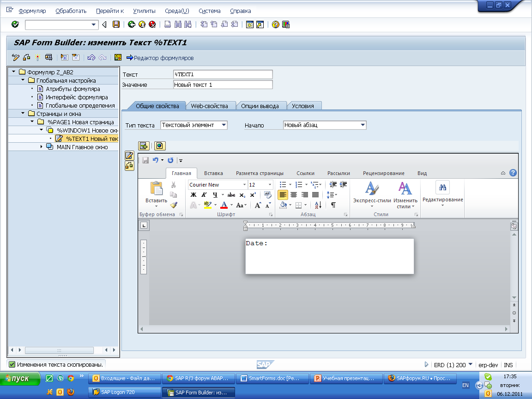532x399 pixels.
Task: Open the Начало dropdown
Action: click(x=363, y=125)
